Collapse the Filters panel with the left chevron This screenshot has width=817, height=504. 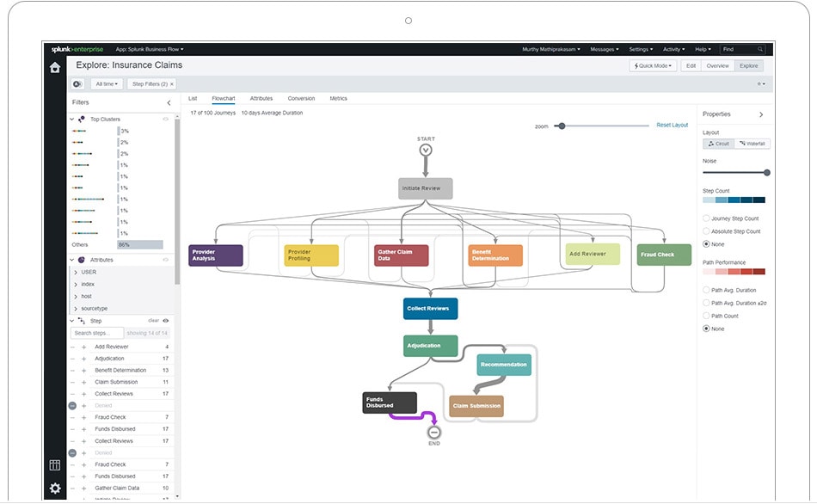pos(169,102)
